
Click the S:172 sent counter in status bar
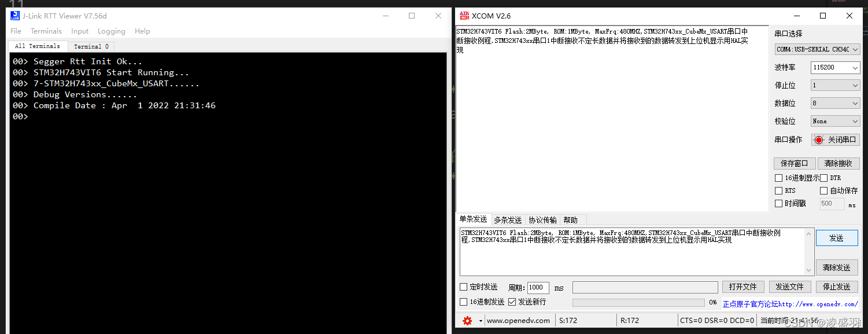click(569, 321)
